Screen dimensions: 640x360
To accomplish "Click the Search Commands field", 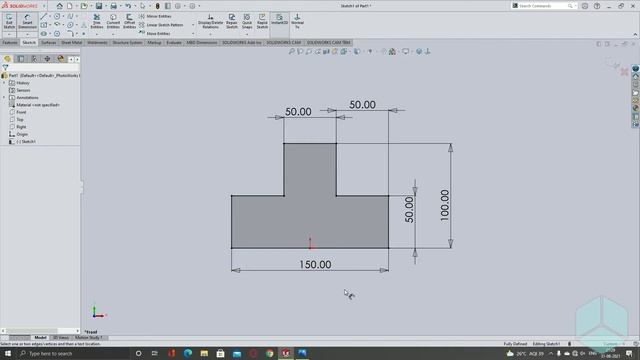I will point(543,6).
